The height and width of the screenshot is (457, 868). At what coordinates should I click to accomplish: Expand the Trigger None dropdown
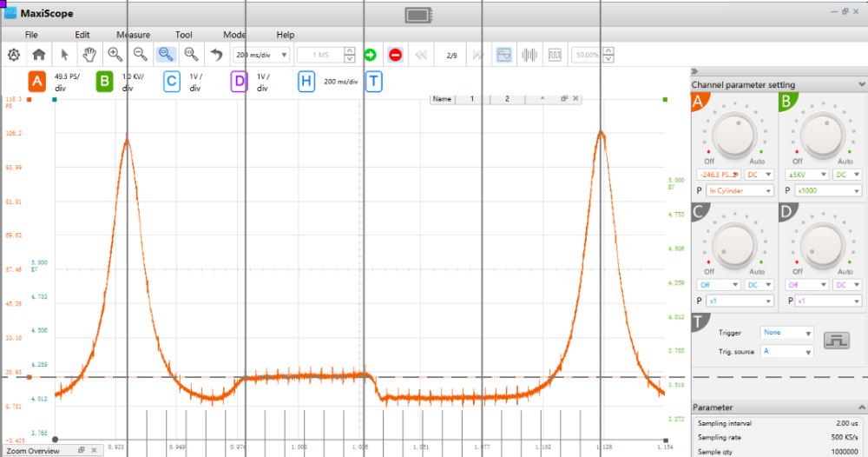786,333
